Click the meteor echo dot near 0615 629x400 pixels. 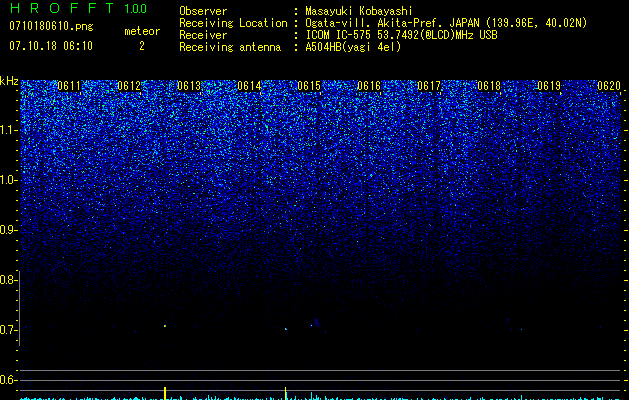point(286,329)
